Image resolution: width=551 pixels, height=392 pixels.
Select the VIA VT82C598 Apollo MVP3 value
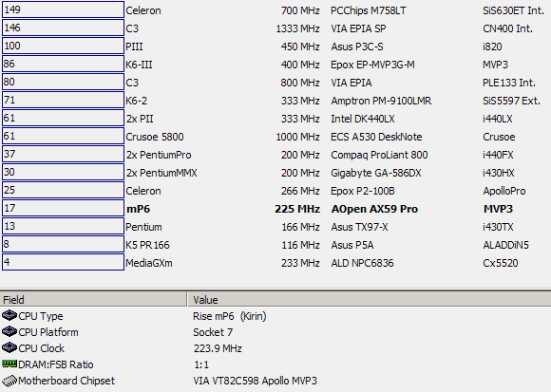[256, 381]
